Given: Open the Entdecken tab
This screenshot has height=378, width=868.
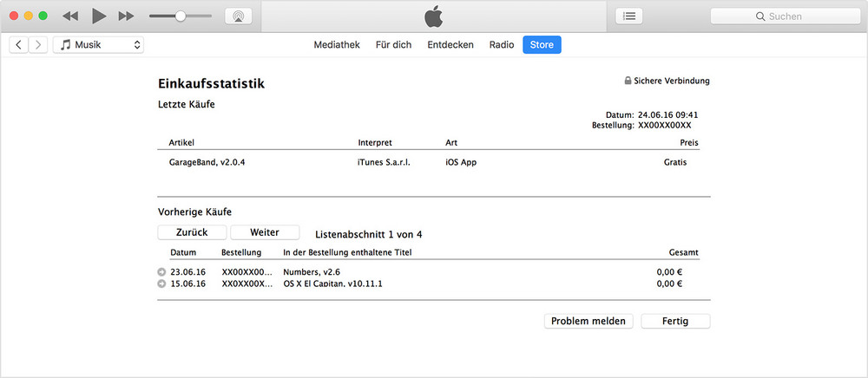Looking at the screenshot, I should point(450,45).
